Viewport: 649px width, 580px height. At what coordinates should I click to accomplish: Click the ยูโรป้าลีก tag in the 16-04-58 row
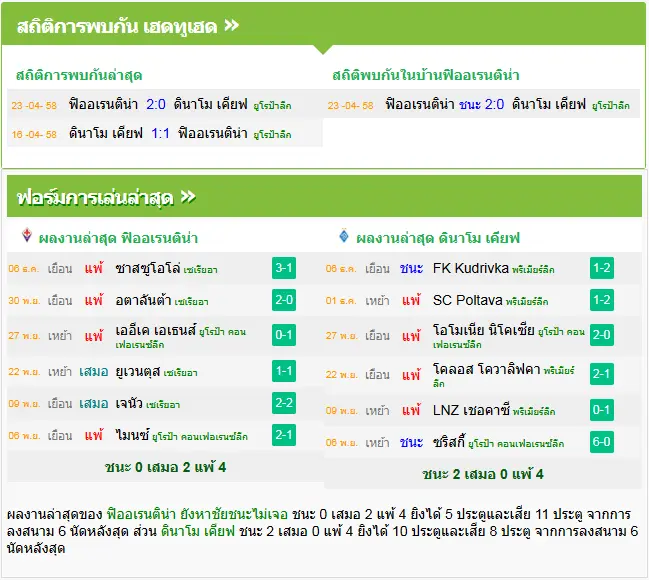point(272,135)
